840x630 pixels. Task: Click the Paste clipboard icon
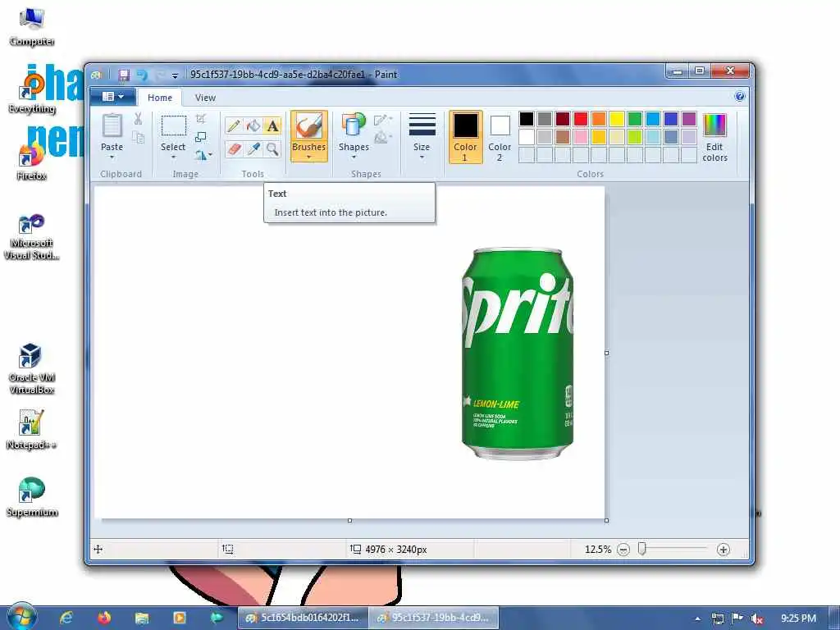112,126
